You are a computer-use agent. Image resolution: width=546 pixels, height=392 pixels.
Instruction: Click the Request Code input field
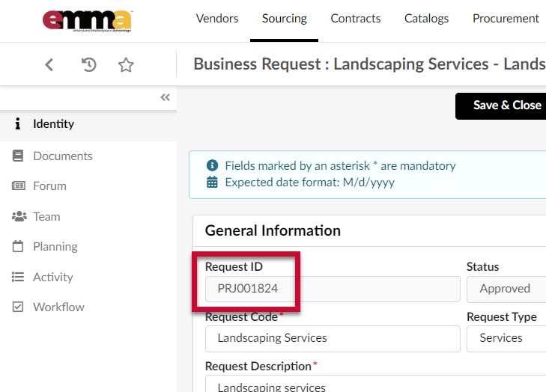click(x=333, y=338)
